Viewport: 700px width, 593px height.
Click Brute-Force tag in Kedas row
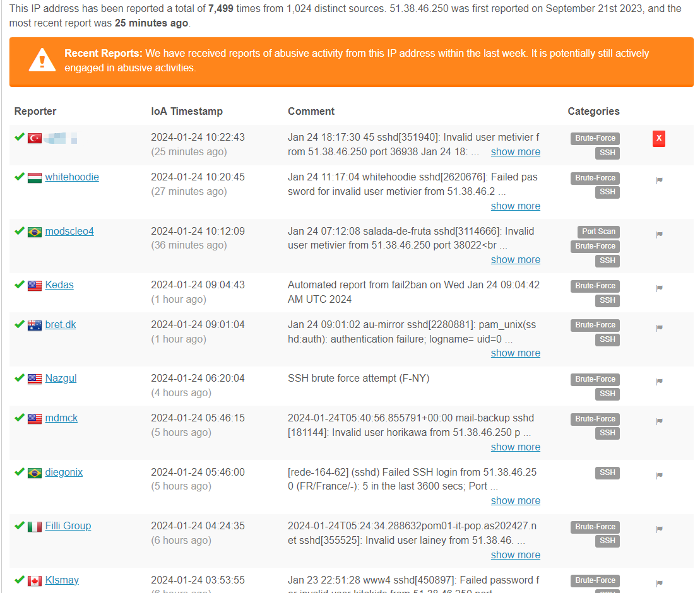(x=595, y=286)
